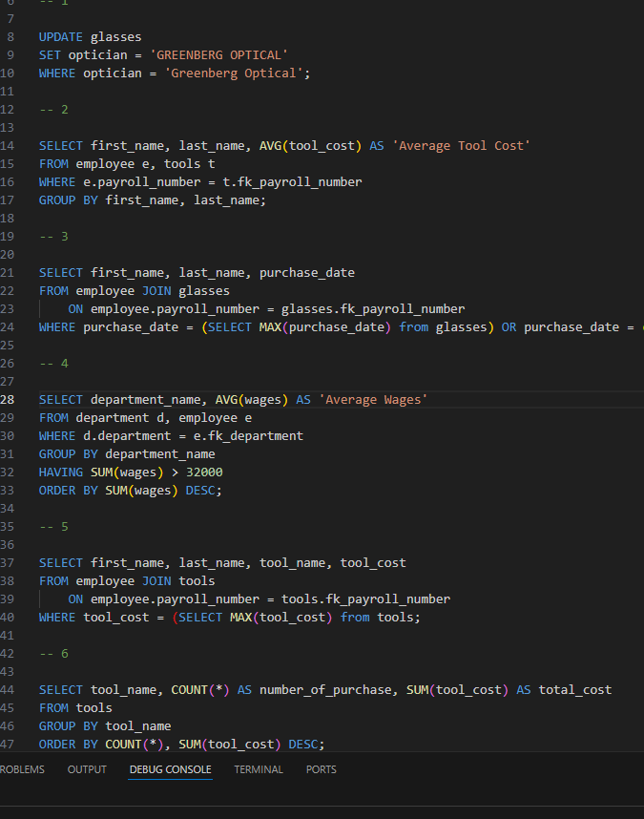The height and width of the screenshot is (819, 644).
Task: Click purchase_date on line 21
Action: (x=307, y=273)
